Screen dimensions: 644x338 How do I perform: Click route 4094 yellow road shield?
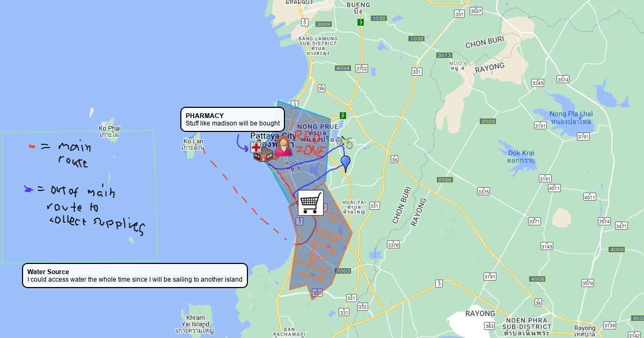click(x=342, y=68)
